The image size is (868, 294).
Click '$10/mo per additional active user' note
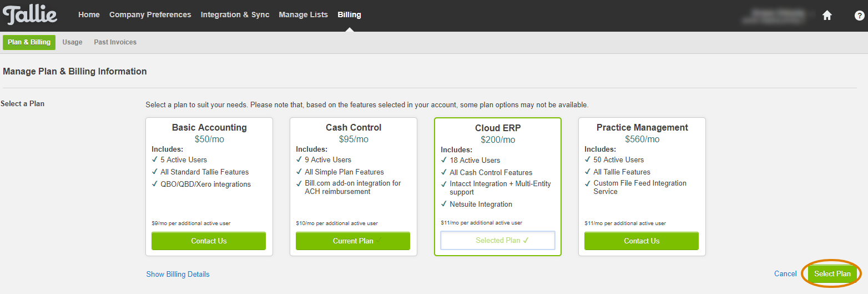tap(337, 223)
